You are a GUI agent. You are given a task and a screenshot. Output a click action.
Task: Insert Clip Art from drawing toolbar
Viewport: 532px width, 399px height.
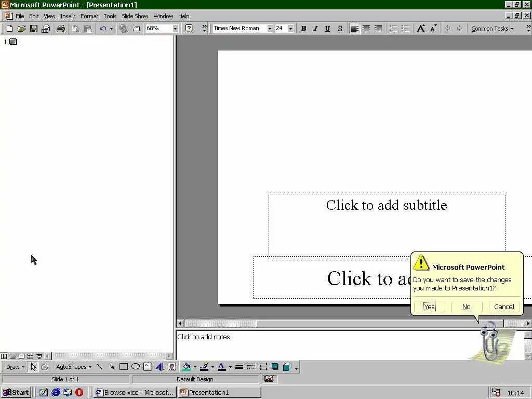pyautogui.click(x=171, y=367)
